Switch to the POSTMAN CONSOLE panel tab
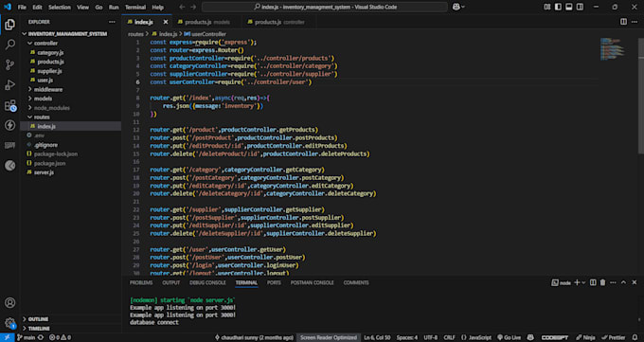The image size is (644, 342). (x=313, y=283)
